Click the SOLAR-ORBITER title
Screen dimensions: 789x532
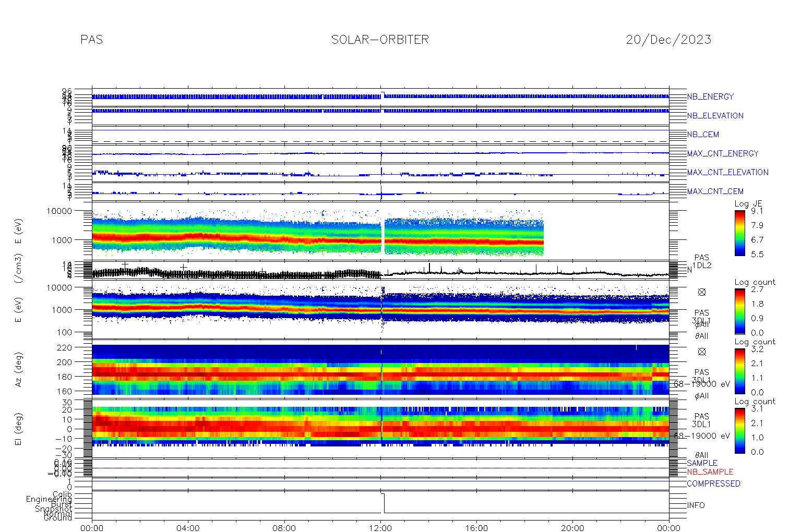(380, 40)
